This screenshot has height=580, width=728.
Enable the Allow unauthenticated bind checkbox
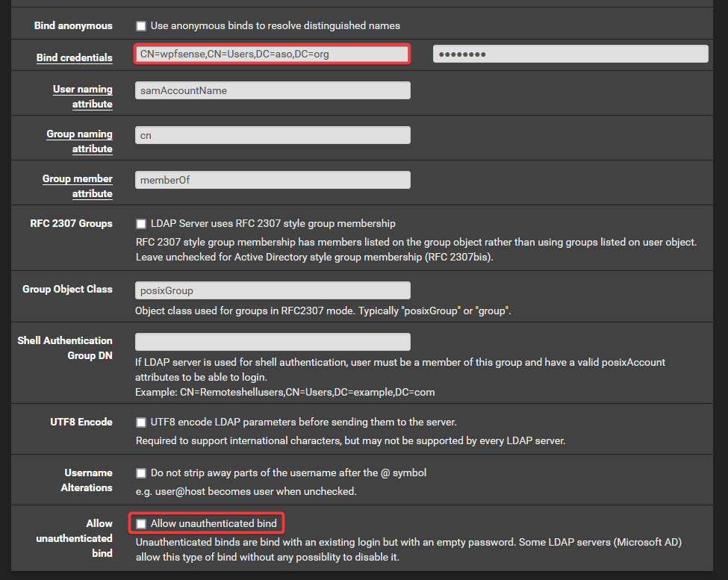[x=140, y=524]
